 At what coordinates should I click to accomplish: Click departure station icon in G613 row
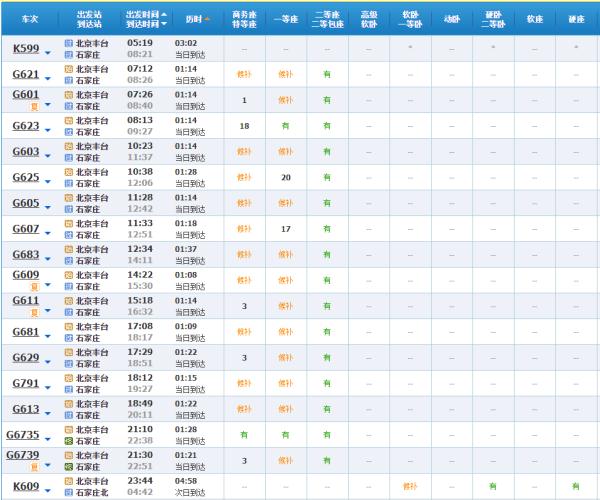[68, 404]
